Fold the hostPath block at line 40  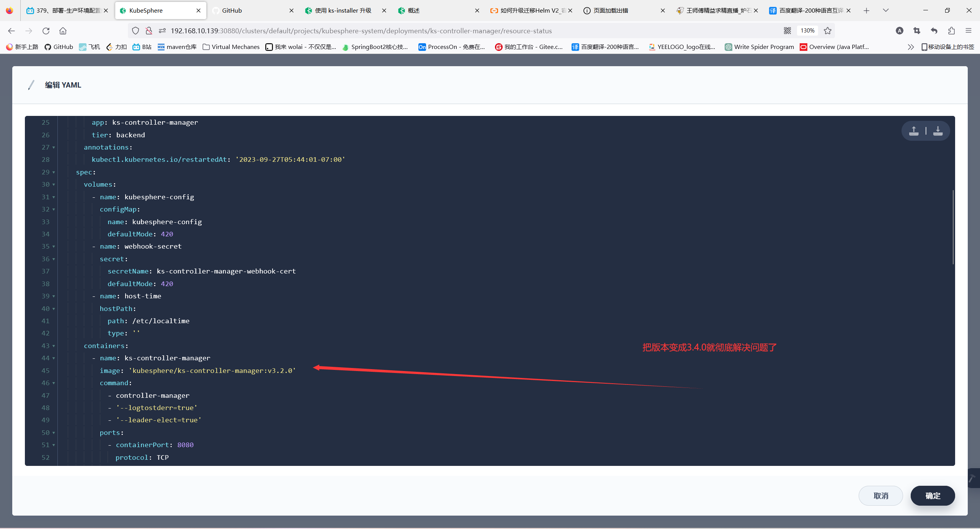(54, 309)
